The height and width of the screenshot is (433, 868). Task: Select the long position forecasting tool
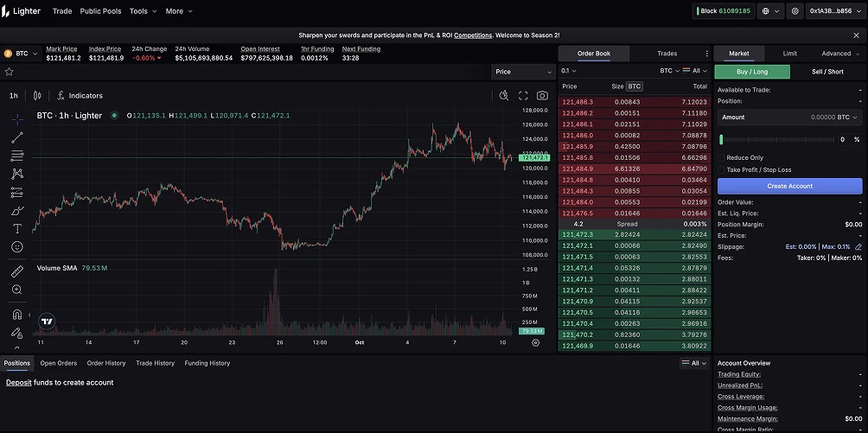[x=17, y=193]
